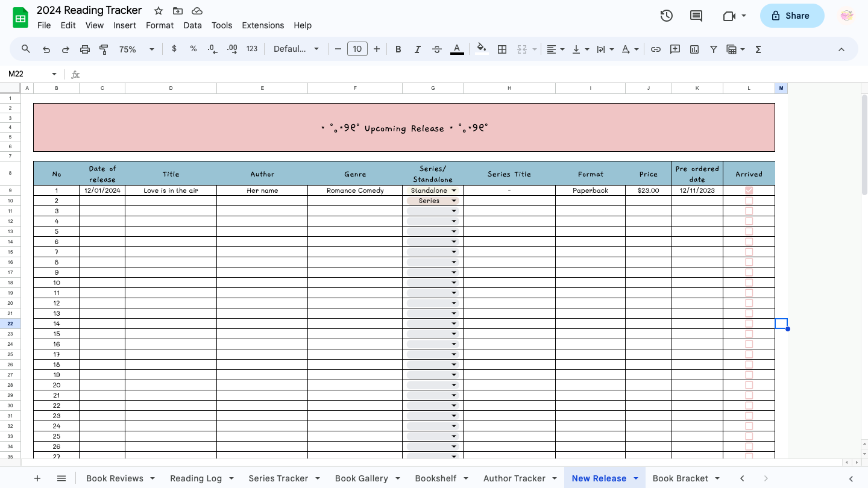
Task: Switch to the Series Tracker sheet tab
Action: click(x=278, y=478)
